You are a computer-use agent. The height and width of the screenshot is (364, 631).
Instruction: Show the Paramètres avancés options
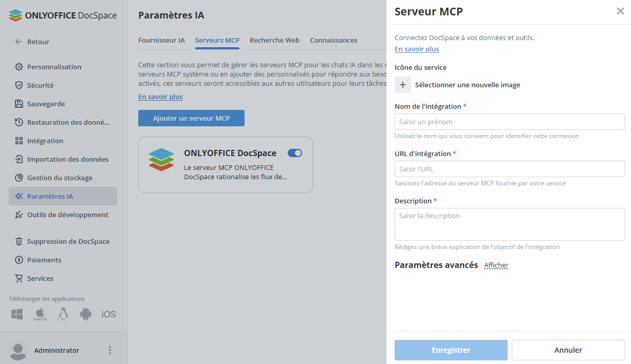tap(496, 265)
